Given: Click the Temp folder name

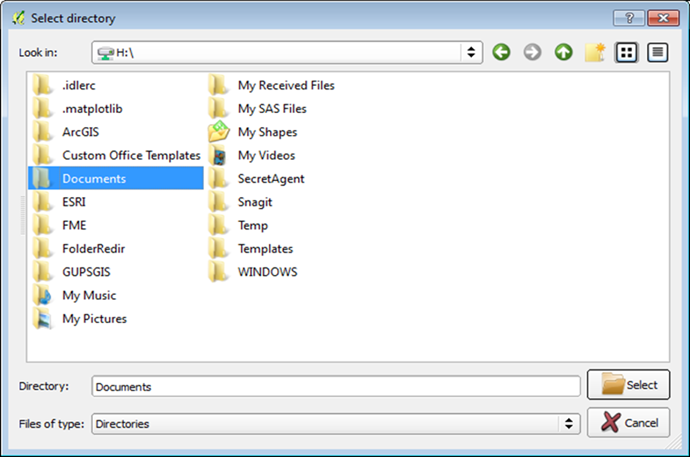Looking at the screenshot, I should tap(253, 225).
